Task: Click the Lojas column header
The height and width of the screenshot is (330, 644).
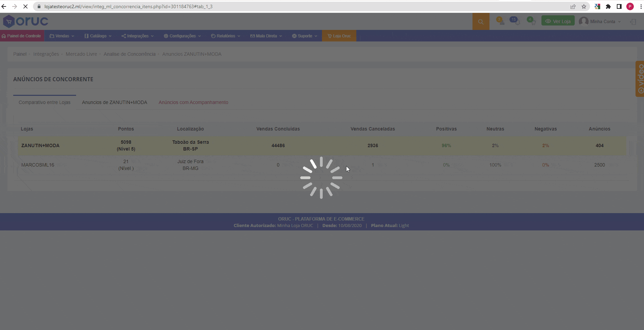Action: (27, 129)
